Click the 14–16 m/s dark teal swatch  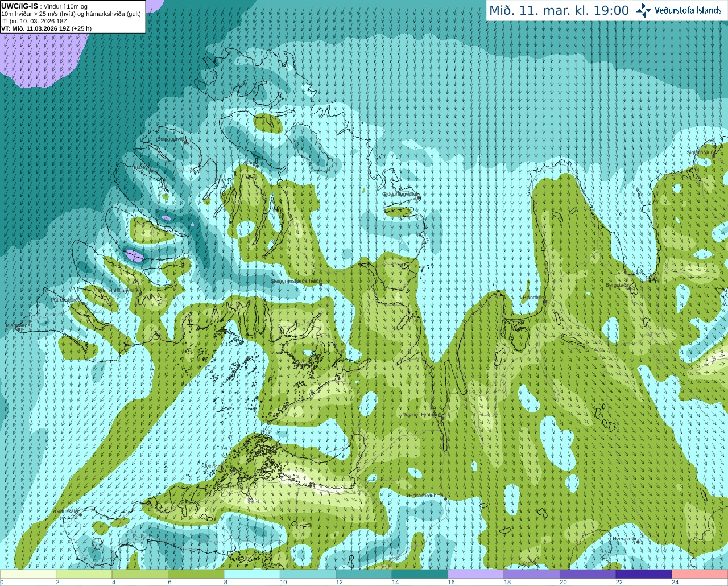click(420, 574)
